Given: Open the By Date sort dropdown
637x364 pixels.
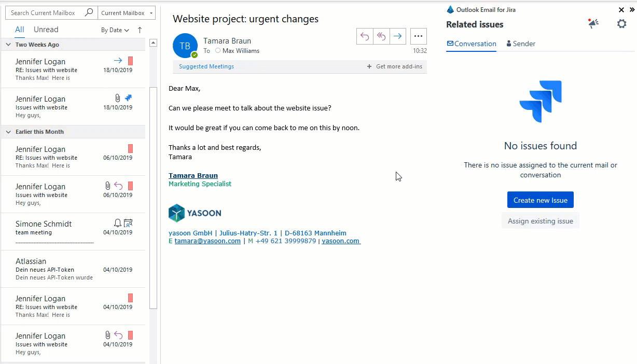Looking at the screenshot, I should tap(115, 30).
